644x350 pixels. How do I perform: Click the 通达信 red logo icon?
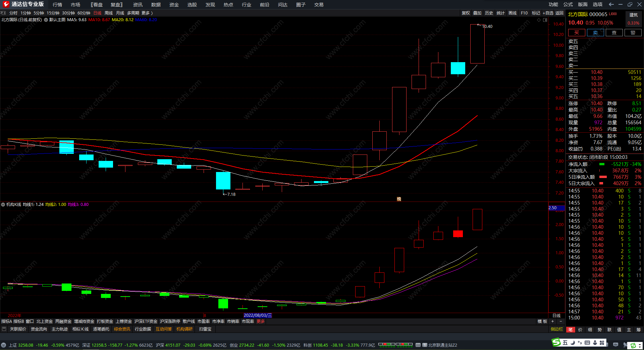point(6,4)
